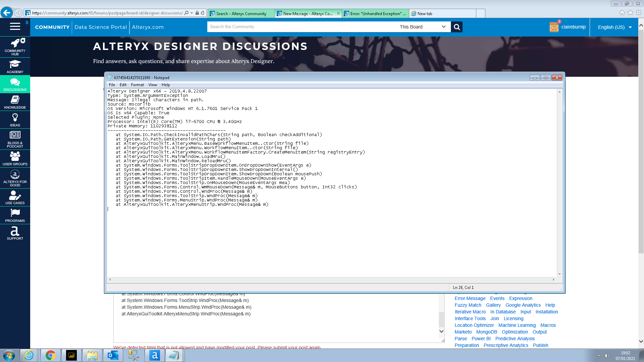The image size is (644, 362).
Task: Open the Programs sidebar icon
Action: pyautogui.click(x=15, y=215)
